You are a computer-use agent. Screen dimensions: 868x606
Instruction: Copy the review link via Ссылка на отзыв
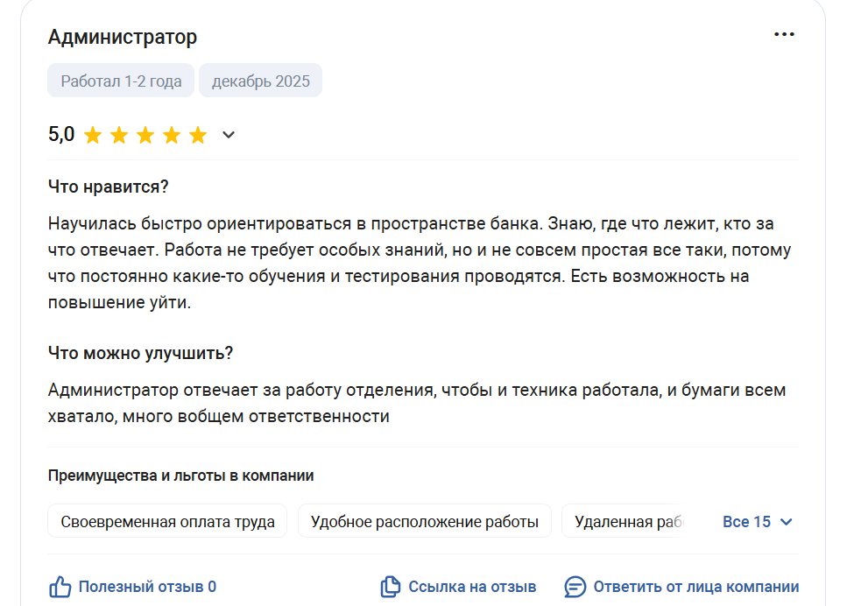(472, 587)
